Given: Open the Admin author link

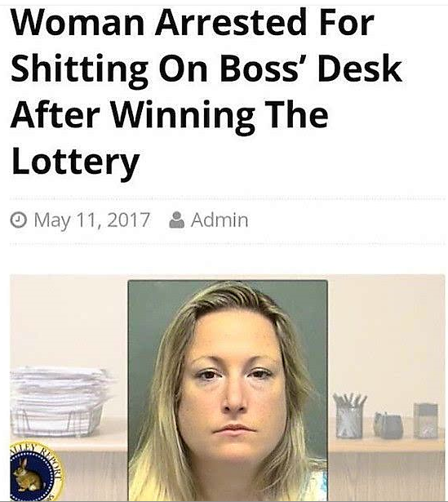Looking at the screenshot, I should coord(220,220).
